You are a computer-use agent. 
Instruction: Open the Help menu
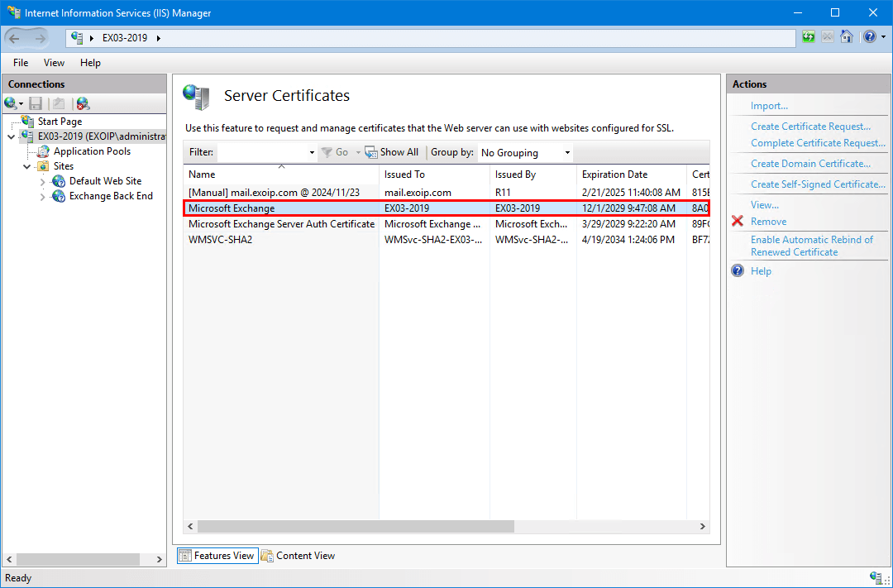pyautogui.click(x=90, y=63)
